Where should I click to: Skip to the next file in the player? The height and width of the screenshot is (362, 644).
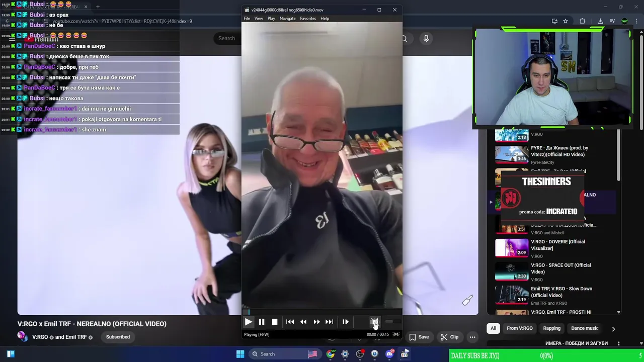point(330,322)
